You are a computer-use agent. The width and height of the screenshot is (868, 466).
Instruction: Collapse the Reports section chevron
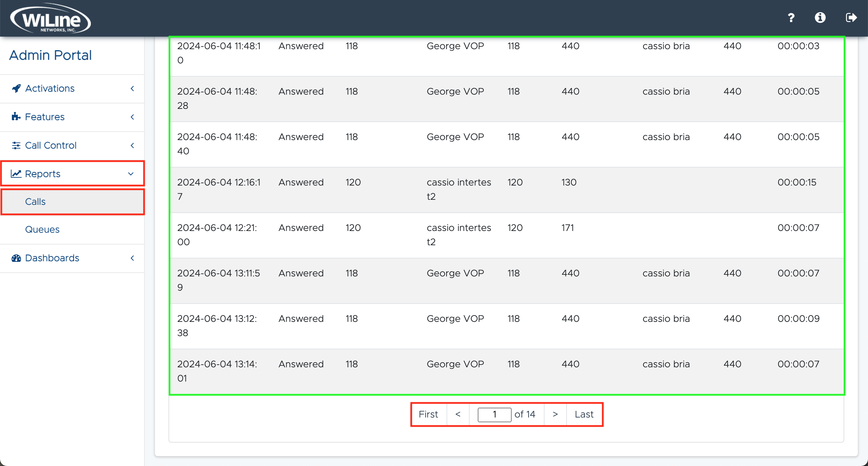131,174
